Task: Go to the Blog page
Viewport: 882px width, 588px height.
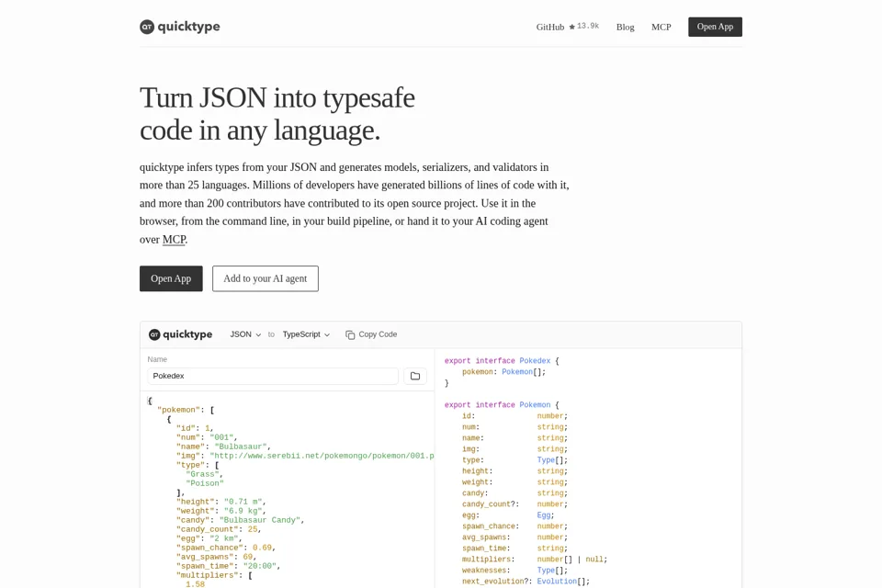Action: coord(625,27)
